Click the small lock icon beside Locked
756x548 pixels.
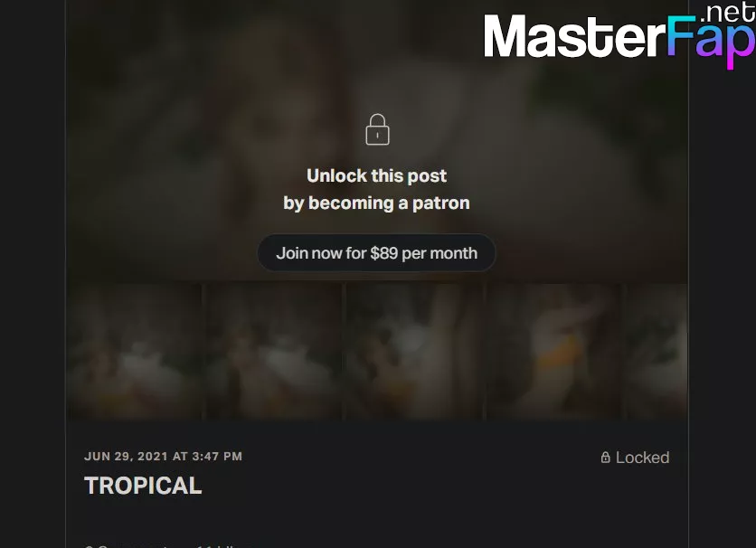pyautogui.click(x=606, y=457)
